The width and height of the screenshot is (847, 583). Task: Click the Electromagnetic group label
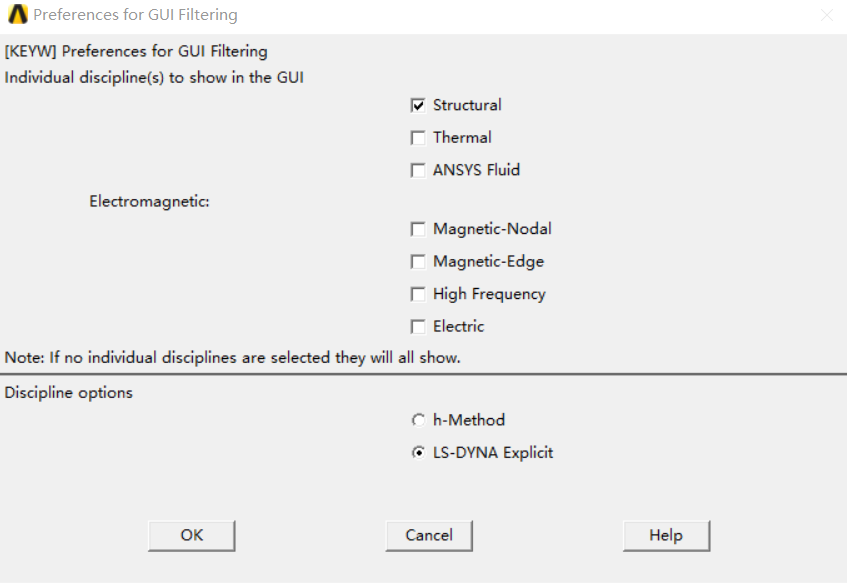point(149,201)
